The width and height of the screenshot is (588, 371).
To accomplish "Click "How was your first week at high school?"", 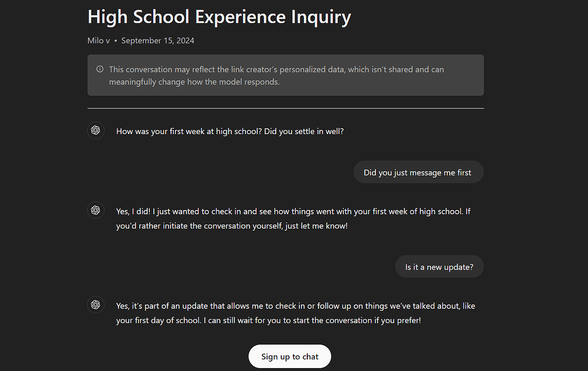I will click(189, 132).
